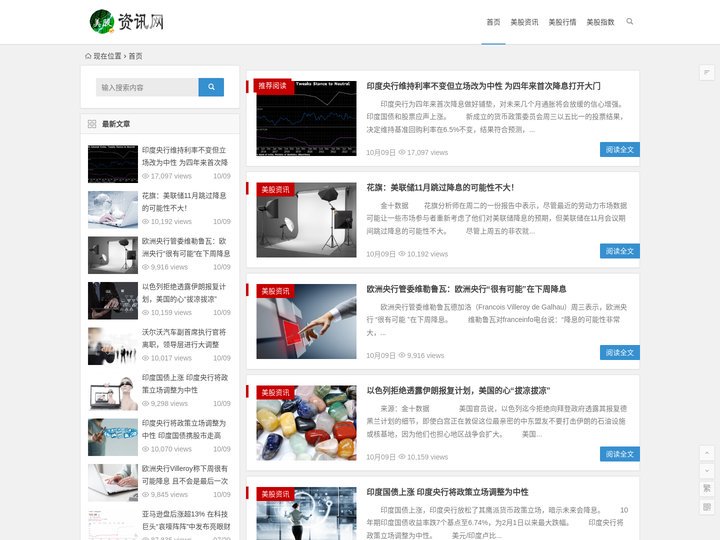The width and height of the screenshot is (720, 540).
Task: Show the QR code floating icon
Action: (x=707, y=506)
